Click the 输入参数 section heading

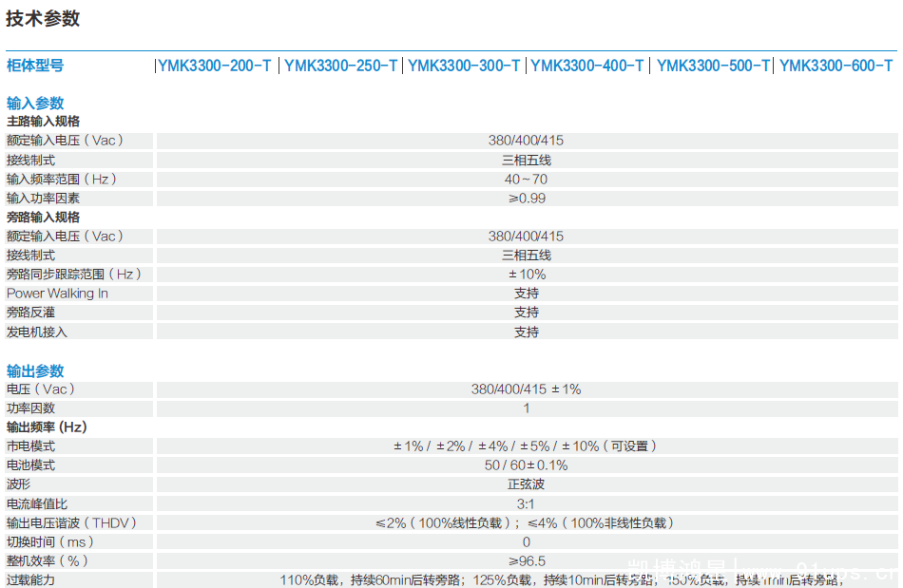(x=35, y=104)
